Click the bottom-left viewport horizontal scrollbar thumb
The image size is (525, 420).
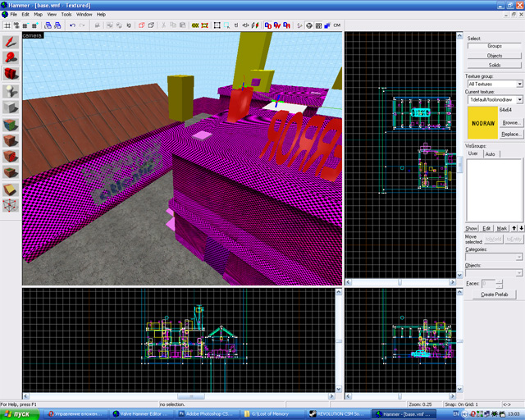tap(191, 396)
